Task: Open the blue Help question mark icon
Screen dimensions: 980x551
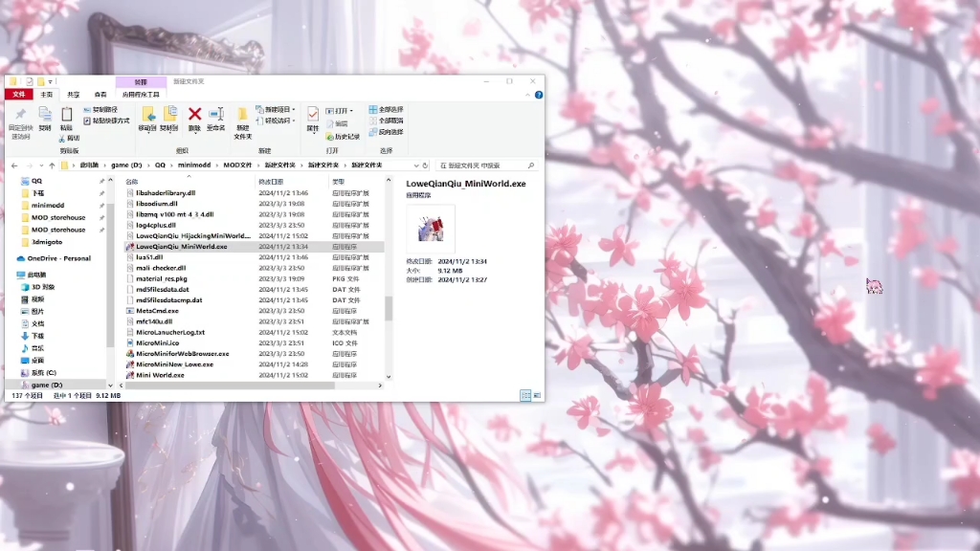Action: tap(539, 95)
